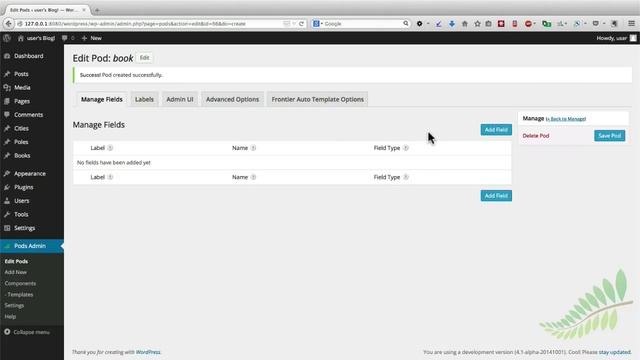The height and width of the screenshot is (360, 640).
Task: Click help icon beside top Field Type column
Action: (406, 148)
